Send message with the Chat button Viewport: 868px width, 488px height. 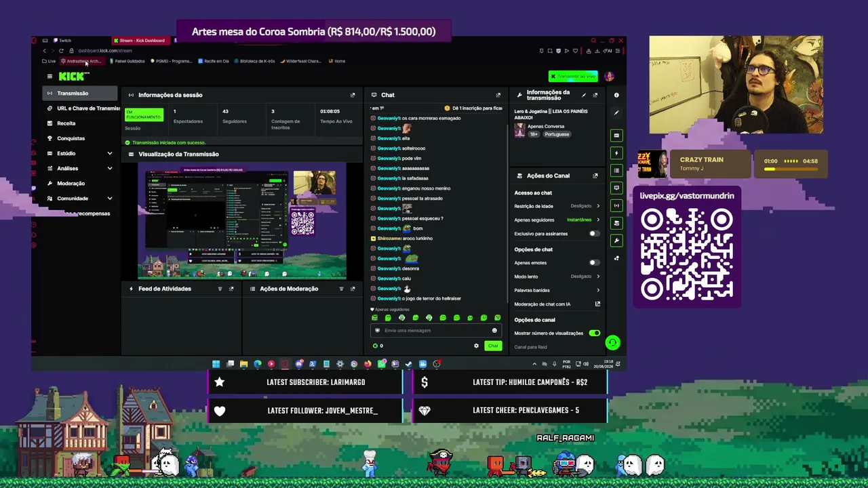[493, 346]
